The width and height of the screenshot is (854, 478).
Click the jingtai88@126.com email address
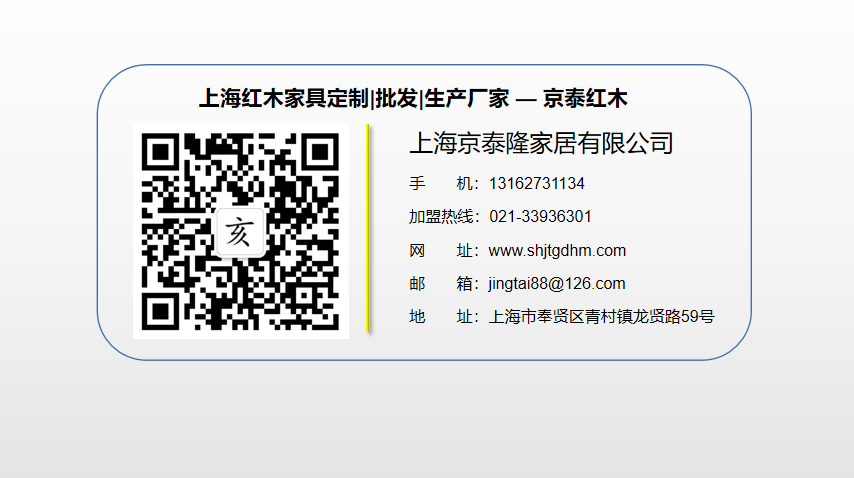pos(557,283)
